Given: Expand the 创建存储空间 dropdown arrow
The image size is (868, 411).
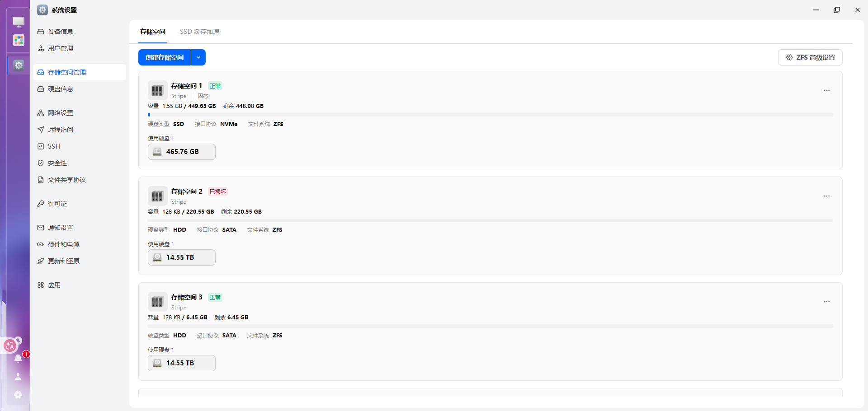Looking at the screenshot, I should [x=198, y=57].
